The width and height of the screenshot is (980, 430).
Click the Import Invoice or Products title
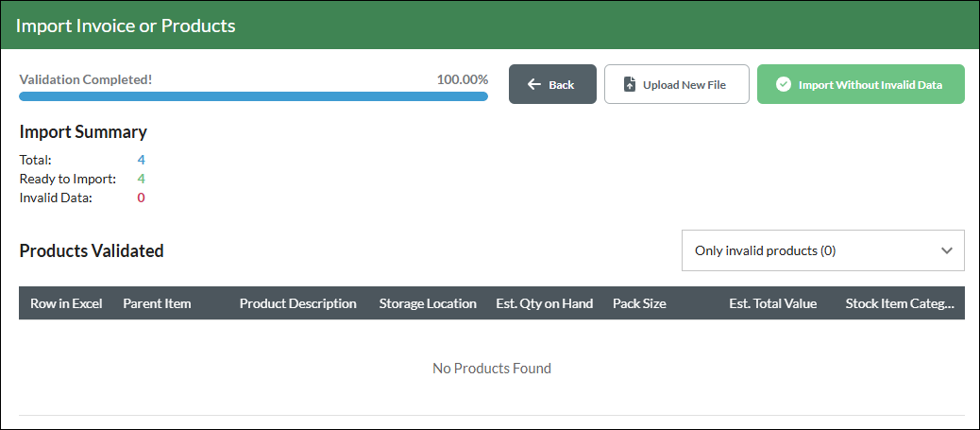coord(126,26)
